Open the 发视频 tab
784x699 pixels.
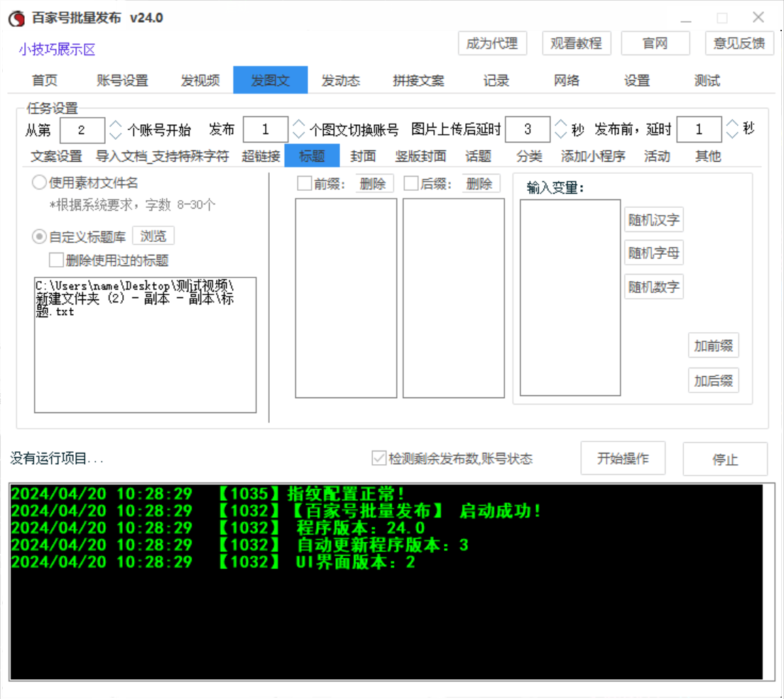point(200,80)
